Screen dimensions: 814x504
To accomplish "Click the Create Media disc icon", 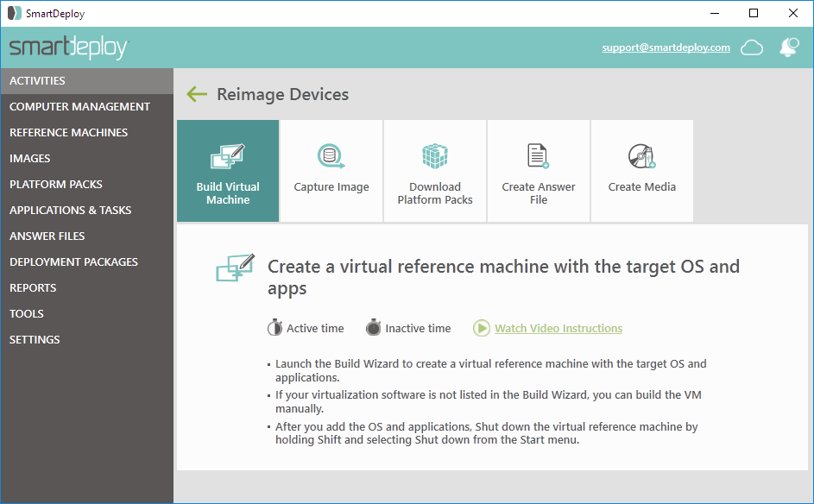I will [x=642, y=156].
